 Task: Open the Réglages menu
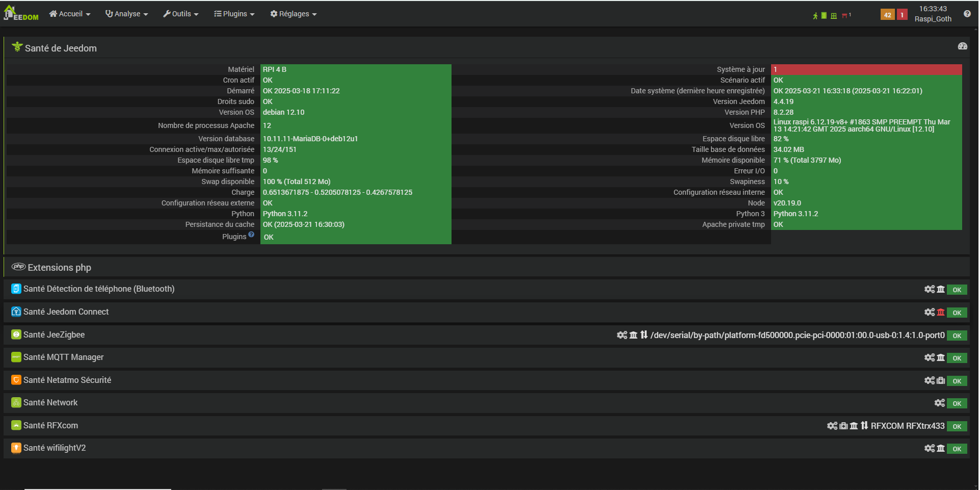(294, 14)
